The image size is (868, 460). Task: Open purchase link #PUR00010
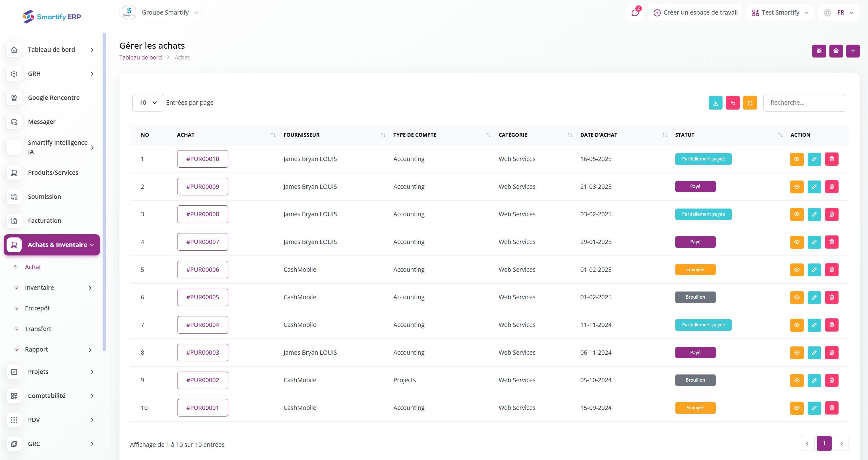coord(203,159)
